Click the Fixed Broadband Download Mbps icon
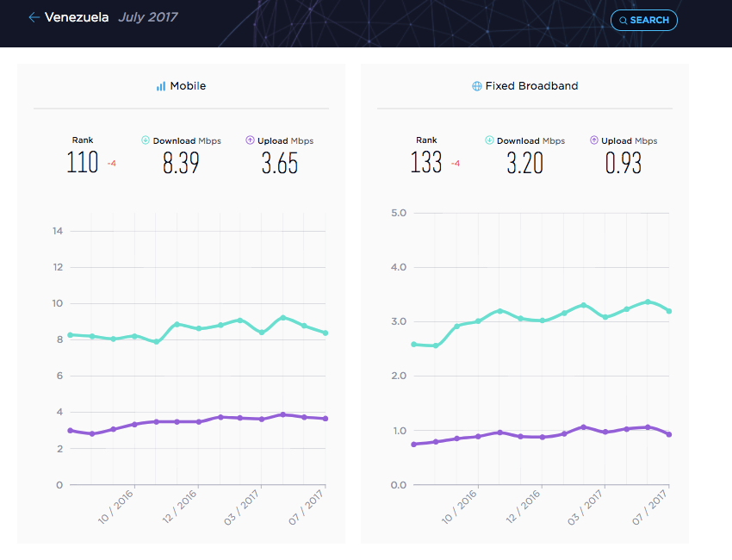Viewport: 732px width, 560px height. (x=489, y=140)
